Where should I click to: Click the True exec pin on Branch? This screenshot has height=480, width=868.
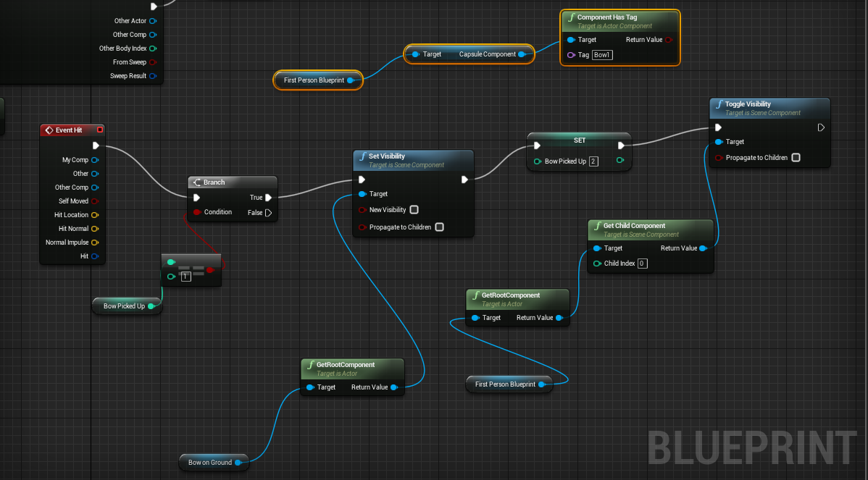tap(268, 198)
